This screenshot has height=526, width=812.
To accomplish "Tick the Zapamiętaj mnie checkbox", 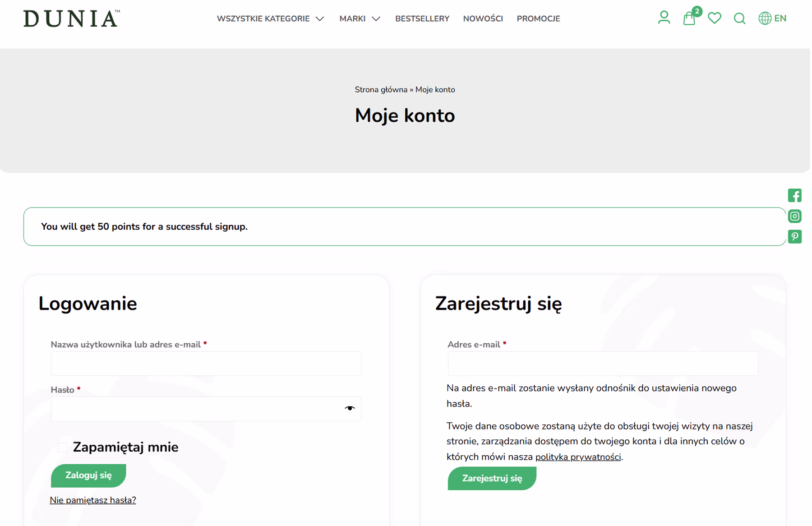I will pos(62,447).
